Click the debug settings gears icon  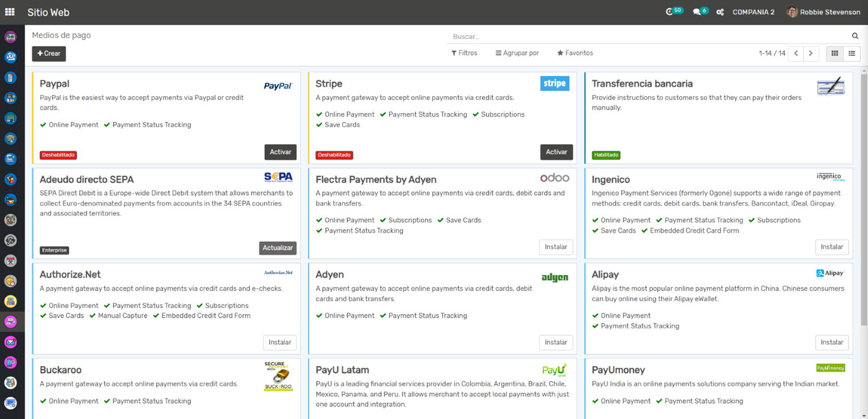point(720,12)
